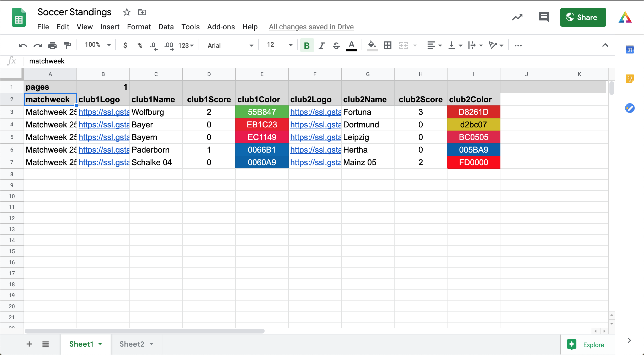Increase decimal places icon

coord(169,46)
